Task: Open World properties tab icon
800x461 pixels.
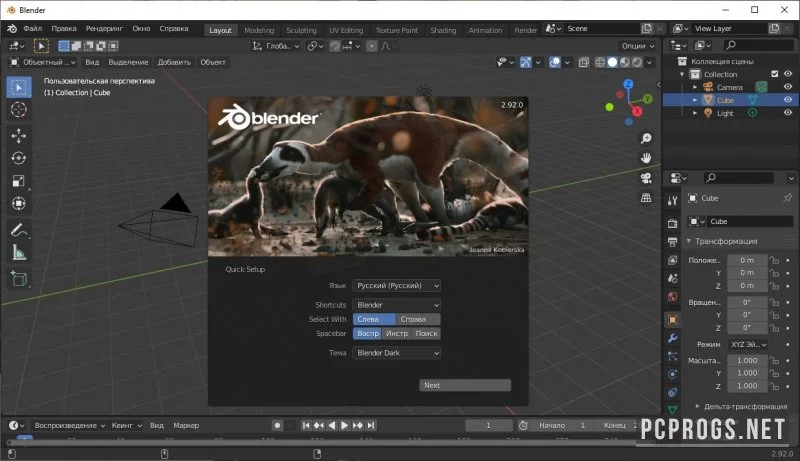Action: click(672, 297)
